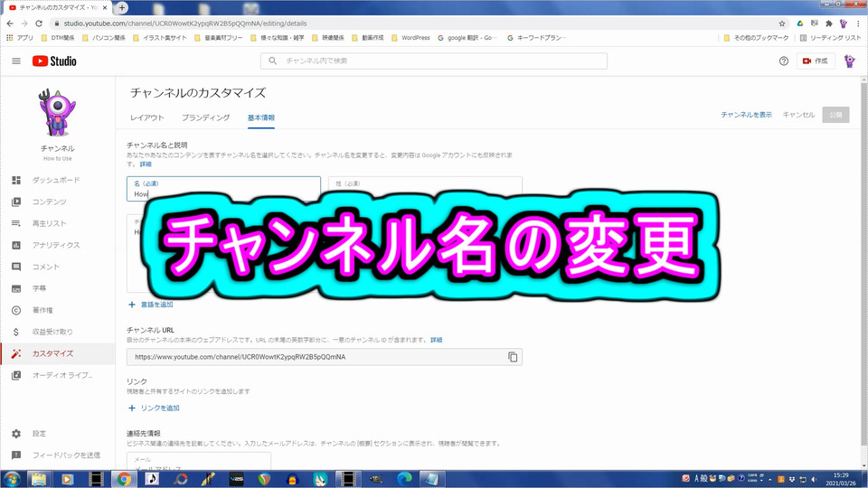
Task: Open the account avatar in Studio header
Action: click(849, 61)
